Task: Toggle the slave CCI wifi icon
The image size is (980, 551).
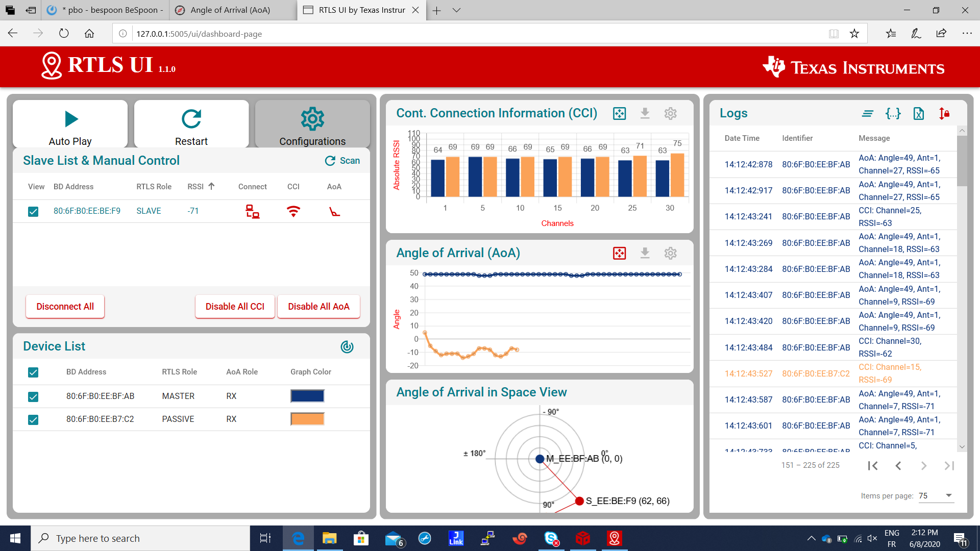Action: [293, 211]
